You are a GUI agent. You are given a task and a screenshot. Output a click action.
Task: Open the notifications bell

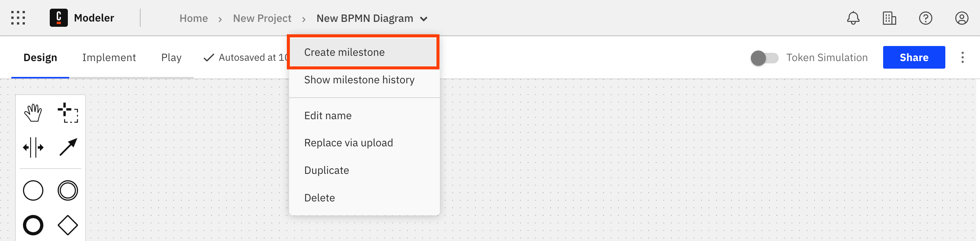tap(853, 18)
